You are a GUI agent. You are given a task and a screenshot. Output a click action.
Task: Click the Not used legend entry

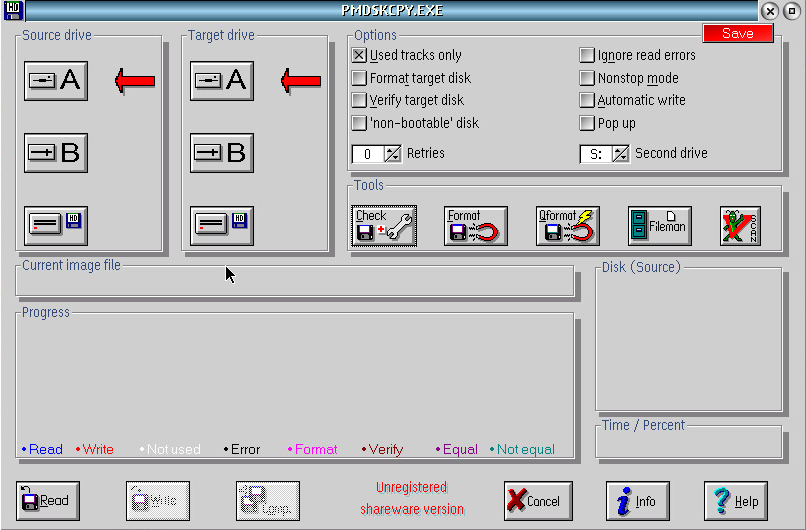(170, 449)
